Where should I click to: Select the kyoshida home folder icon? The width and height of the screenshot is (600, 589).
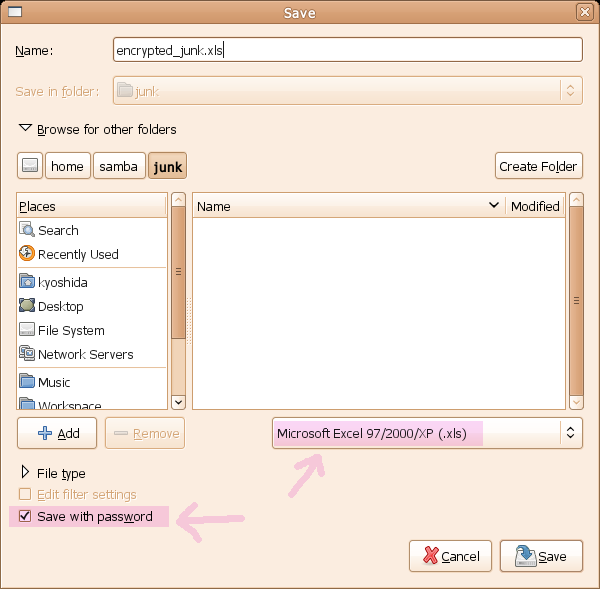27,282
